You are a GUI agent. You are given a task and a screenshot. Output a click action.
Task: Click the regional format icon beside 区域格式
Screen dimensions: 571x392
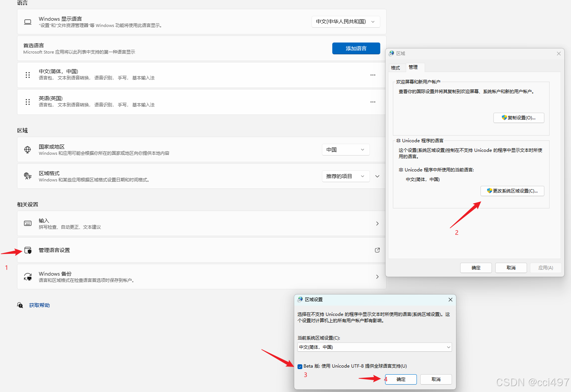click(x=28, y=176)
